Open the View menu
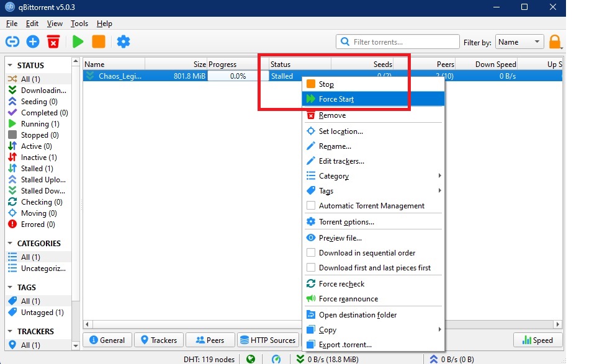The height and width of the screenshot is (364, 602). (55, 24)
